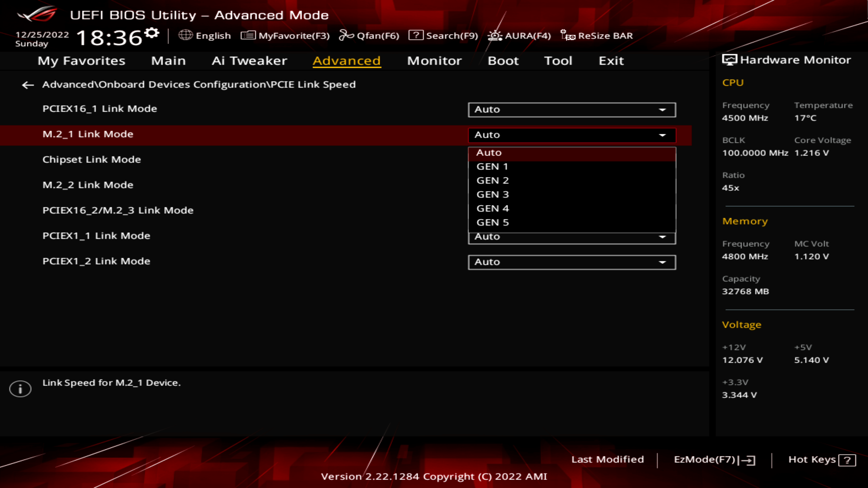Image resolution: width=868 pixels, height=488 pixels.
Task: Open MyFavorite via its list icon
Action: pos(248,35)
